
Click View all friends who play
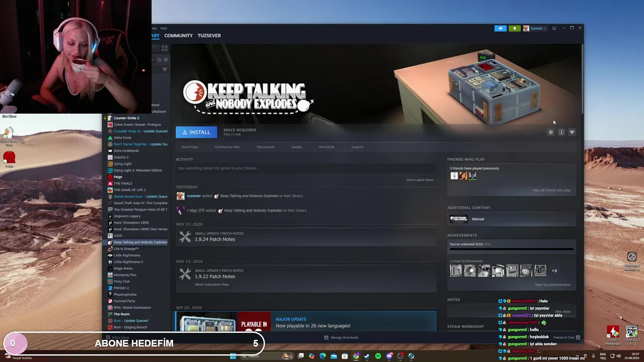tap(551, 190)
